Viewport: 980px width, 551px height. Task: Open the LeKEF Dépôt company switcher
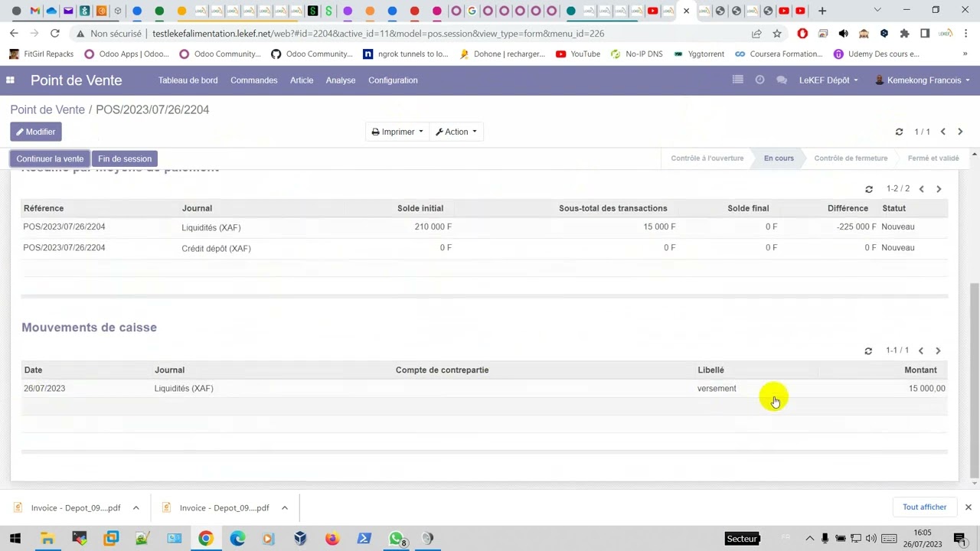828,80
